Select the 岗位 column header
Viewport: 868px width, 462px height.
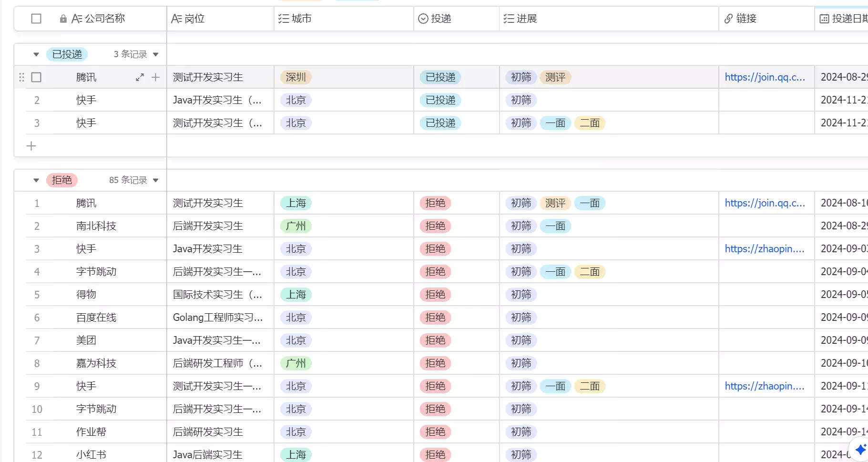220,19
